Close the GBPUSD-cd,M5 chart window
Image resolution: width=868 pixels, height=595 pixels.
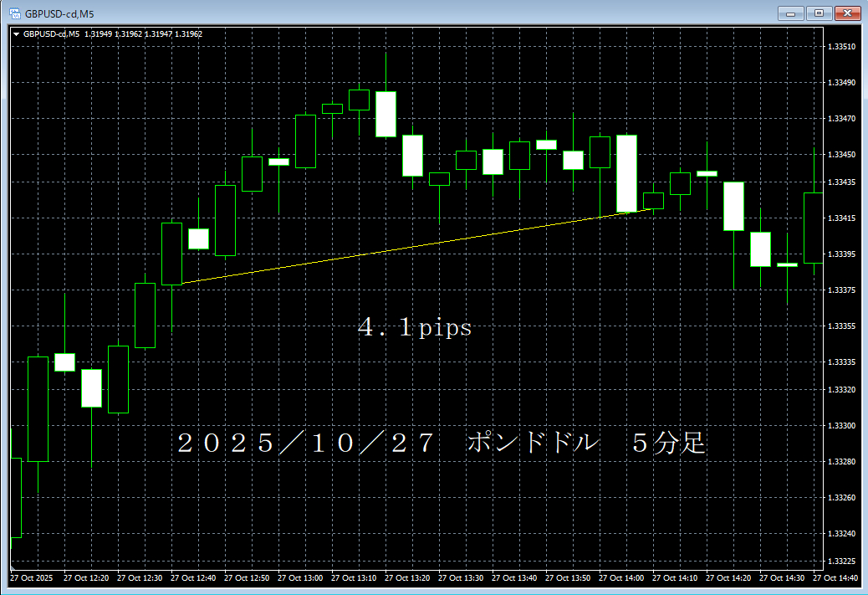(847, 13)
